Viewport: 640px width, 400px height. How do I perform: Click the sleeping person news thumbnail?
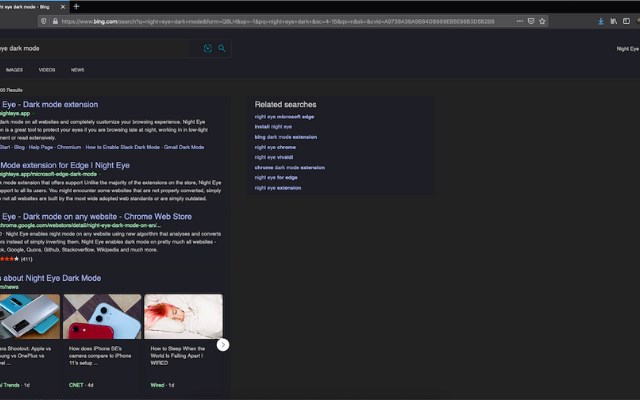coord(183,316)
